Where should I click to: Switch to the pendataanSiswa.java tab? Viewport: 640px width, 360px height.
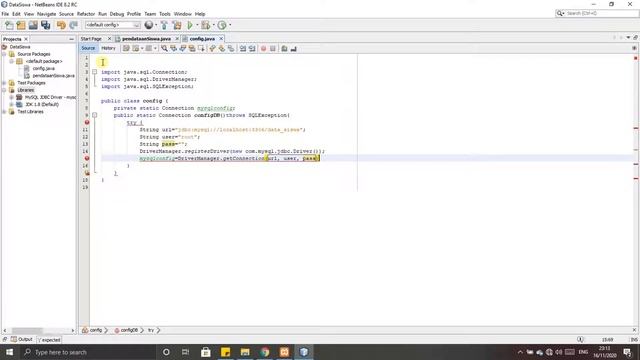pyautogui.click(x=146, y=39)
